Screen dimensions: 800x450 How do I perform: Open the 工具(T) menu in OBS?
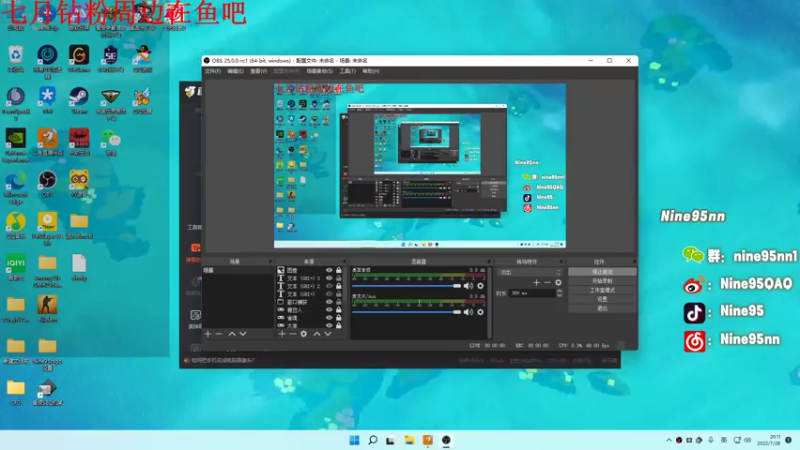(347, 71)
